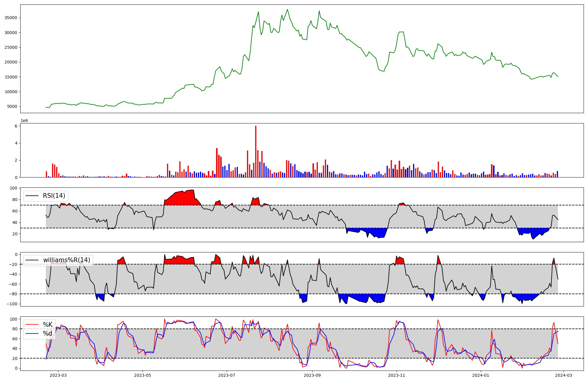Click the blue %d legend entry
Viewport: 588px width, 382px height.
tap(48, 334)
